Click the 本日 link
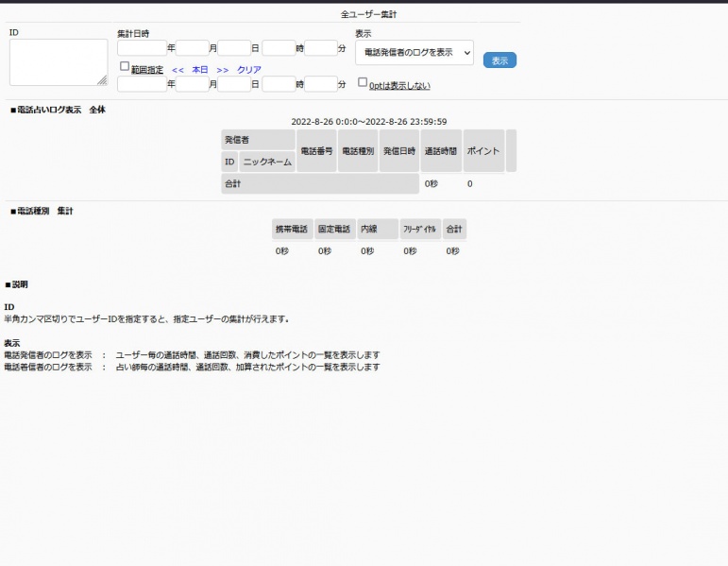This screenshot has width=728, height=566. click(199, 70)
